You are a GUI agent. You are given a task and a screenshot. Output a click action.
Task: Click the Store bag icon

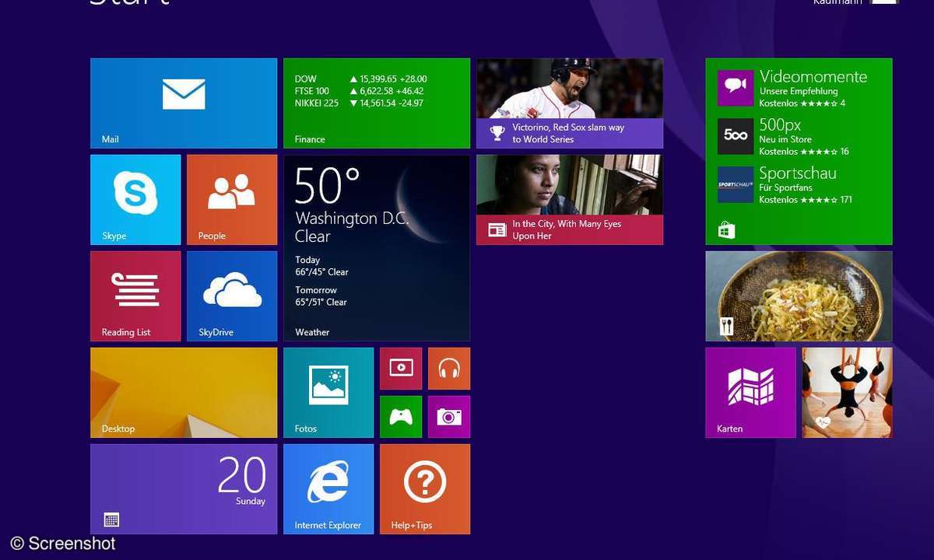[x=726, y=230]
